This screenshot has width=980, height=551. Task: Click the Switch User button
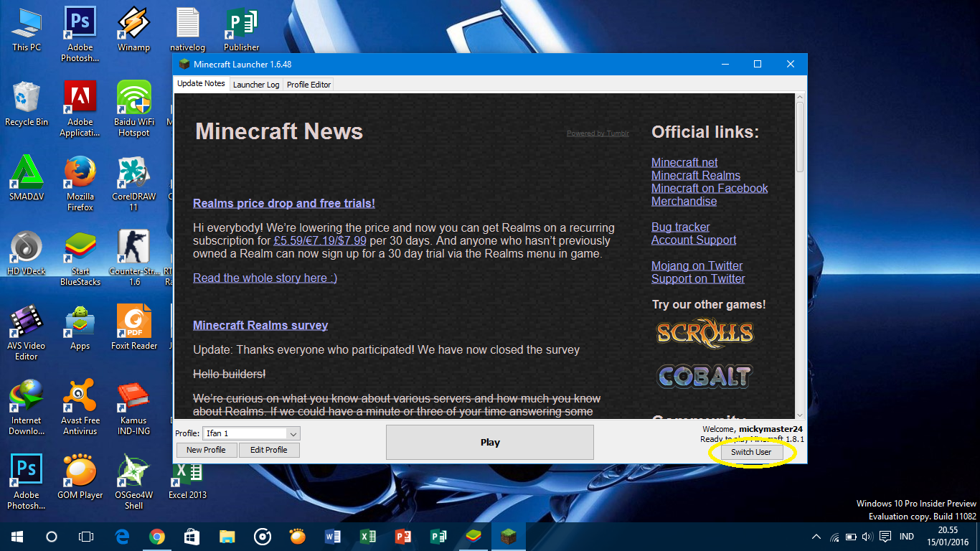pyautogui.click(x=751, y=452)
